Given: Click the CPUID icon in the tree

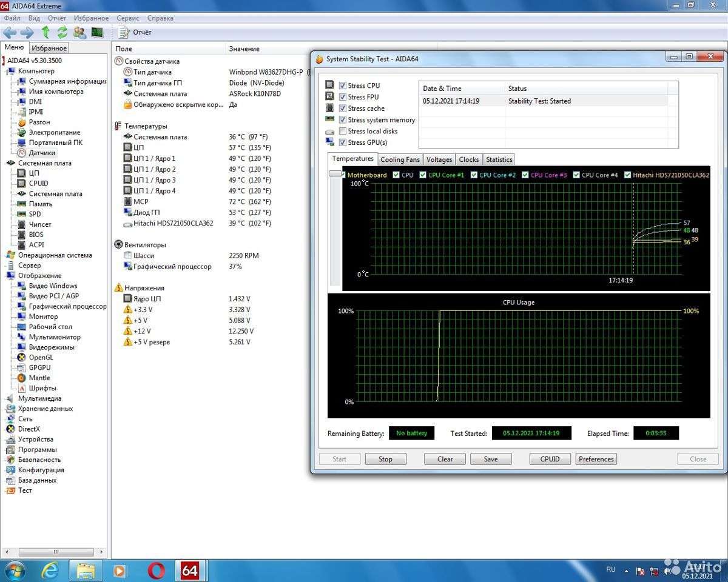Looking at the screenshot, I should click(22, 183).
